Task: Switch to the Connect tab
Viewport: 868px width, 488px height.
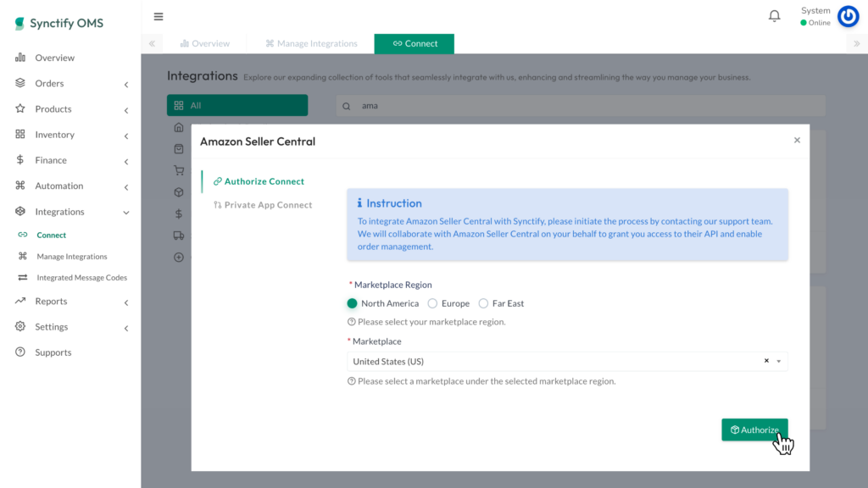Action: [x=414, y=44]
